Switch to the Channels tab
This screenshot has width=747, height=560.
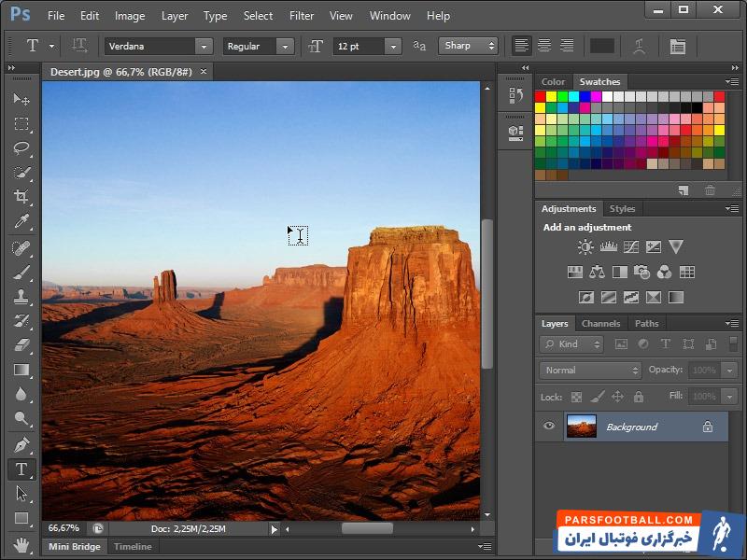600,324
